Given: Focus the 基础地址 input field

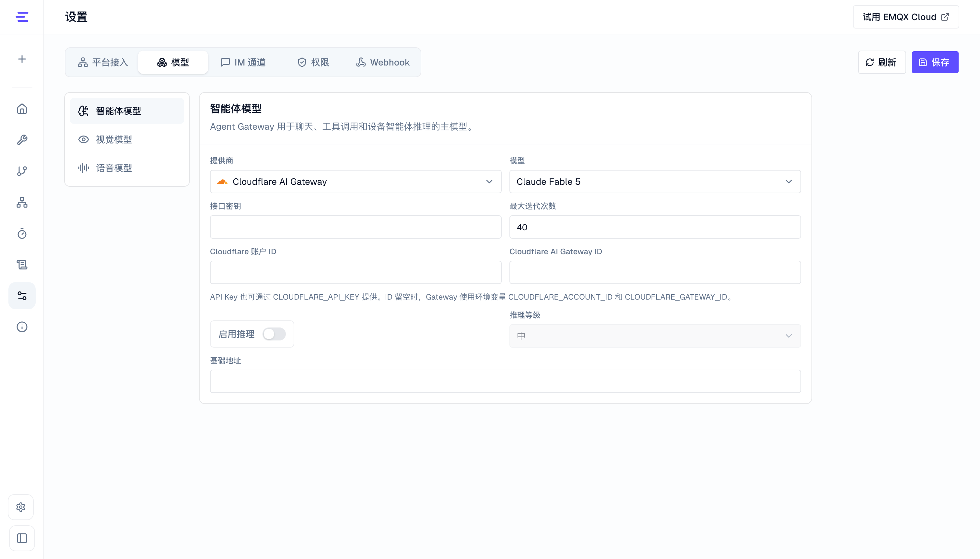Looking at the screenshot, I should (x=505, y=381).
